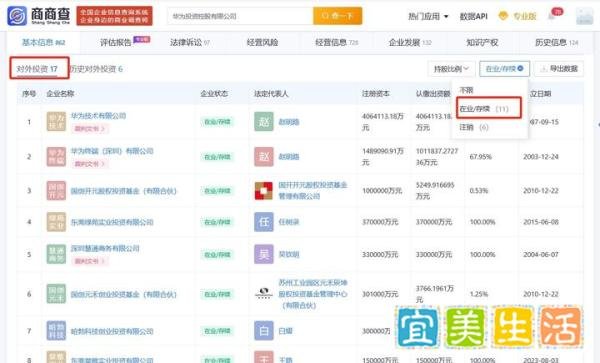Choose 在业/存续 (11) in dropdown list

484,109
